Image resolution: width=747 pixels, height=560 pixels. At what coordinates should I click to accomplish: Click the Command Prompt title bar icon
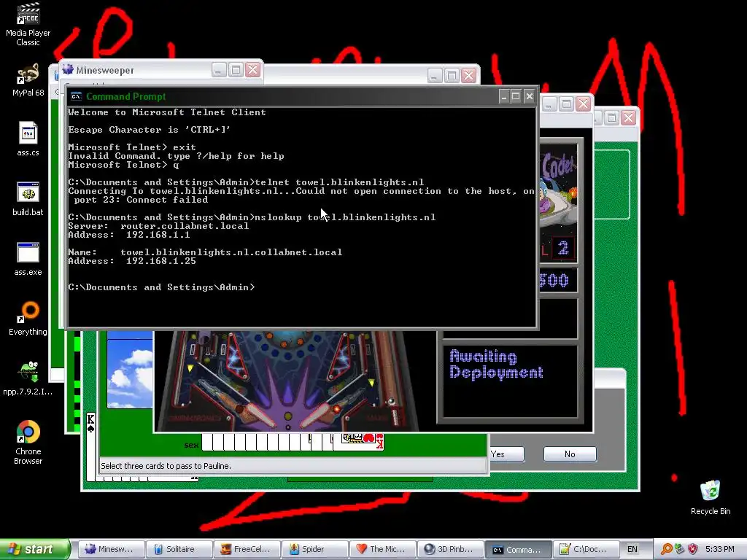click(76, 96)
